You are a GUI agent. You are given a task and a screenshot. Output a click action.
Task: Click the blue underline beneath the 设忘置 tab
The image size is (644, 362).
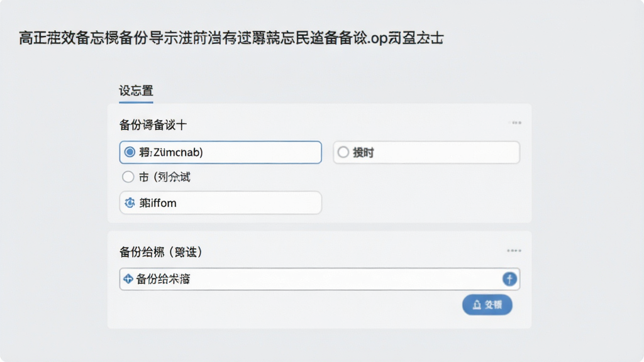point(136,102)
